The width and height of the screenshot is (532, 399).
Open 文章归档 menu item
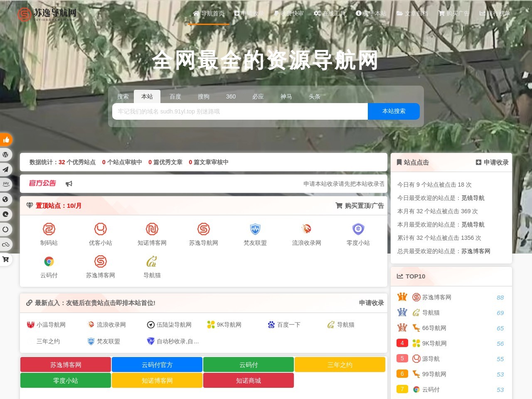[x=412, y=13]
